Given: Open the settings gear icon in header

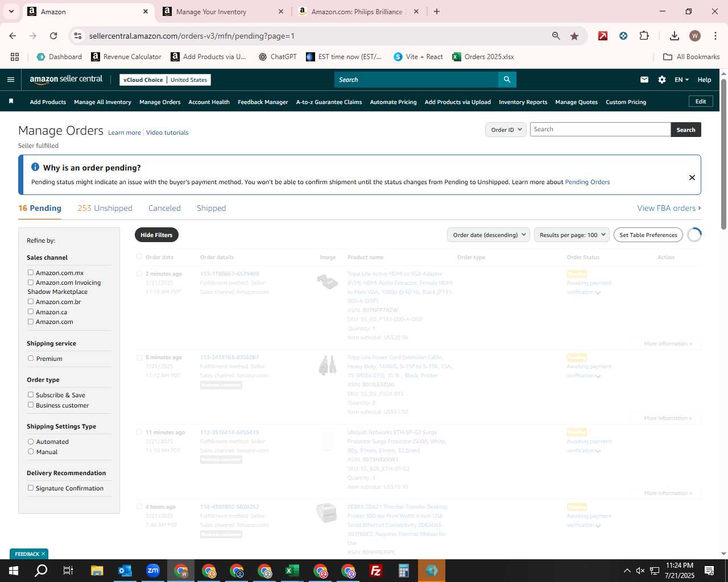Looking at the screenshot, I should [x=662, y=80].
